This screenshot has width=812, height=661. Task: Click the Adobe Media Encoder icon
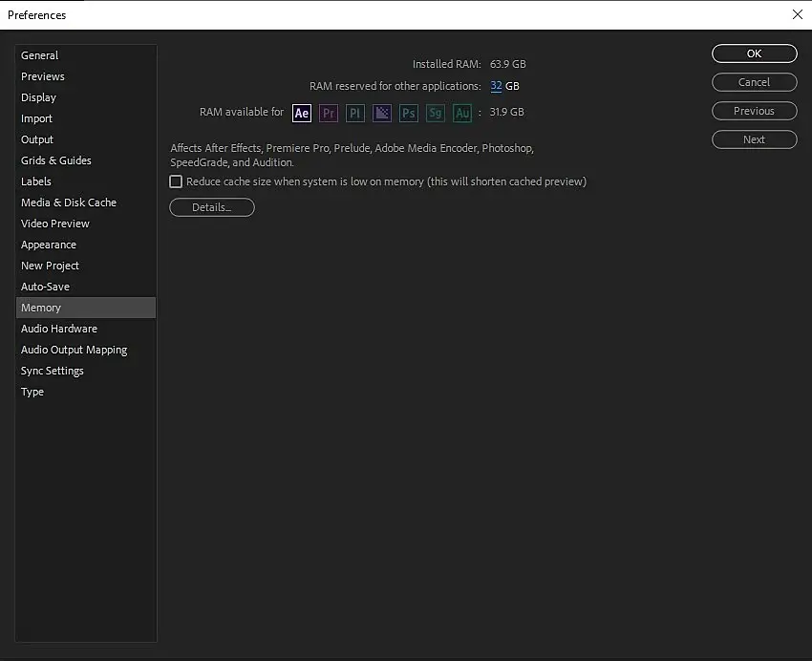point(382,113)
